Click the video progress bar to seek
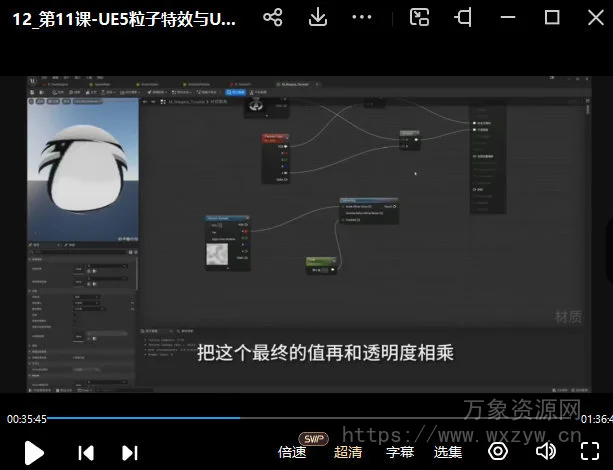613x470 pixels. [x=300, y=418]
